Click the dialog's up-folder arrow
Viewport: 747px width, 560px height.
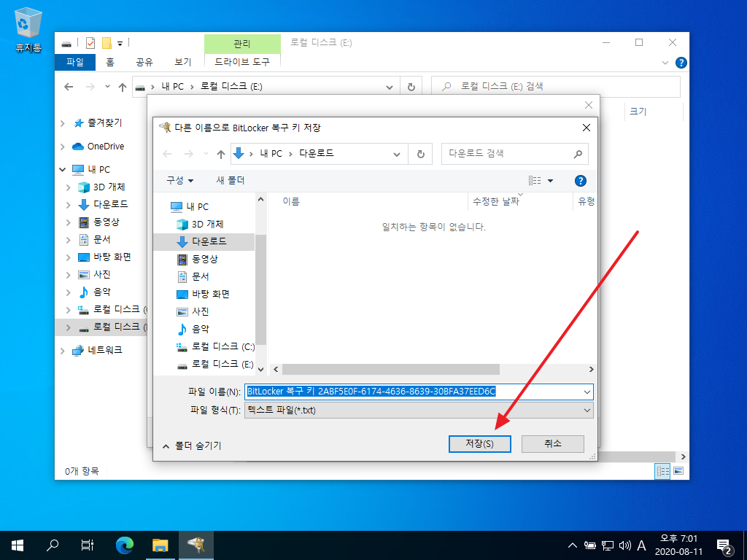(x=220, y=154)
